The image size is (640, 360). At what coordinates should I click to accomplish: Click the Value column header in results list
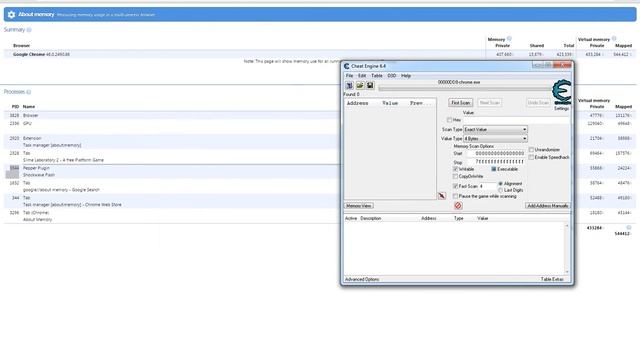point(390,103)
